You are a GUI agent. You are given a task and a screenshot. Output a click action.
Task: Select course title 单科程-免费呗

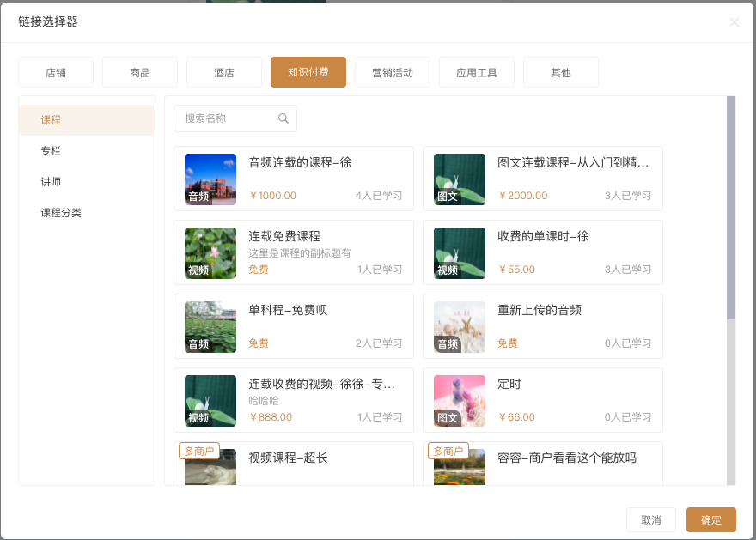coord(288,310)
